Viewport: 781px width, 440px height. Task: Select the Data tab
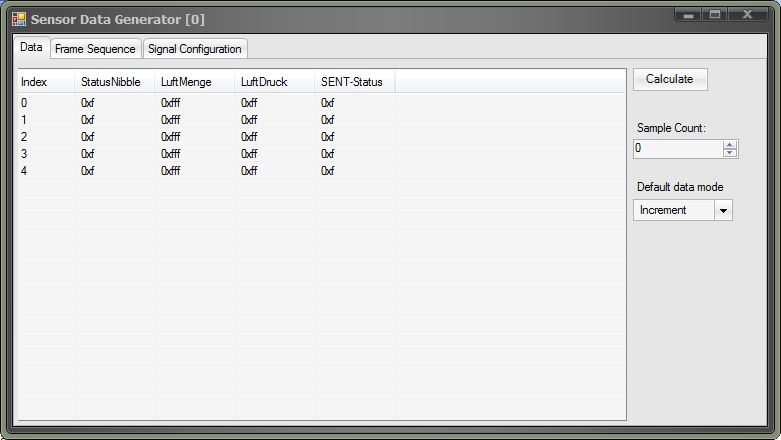point(31,47)
